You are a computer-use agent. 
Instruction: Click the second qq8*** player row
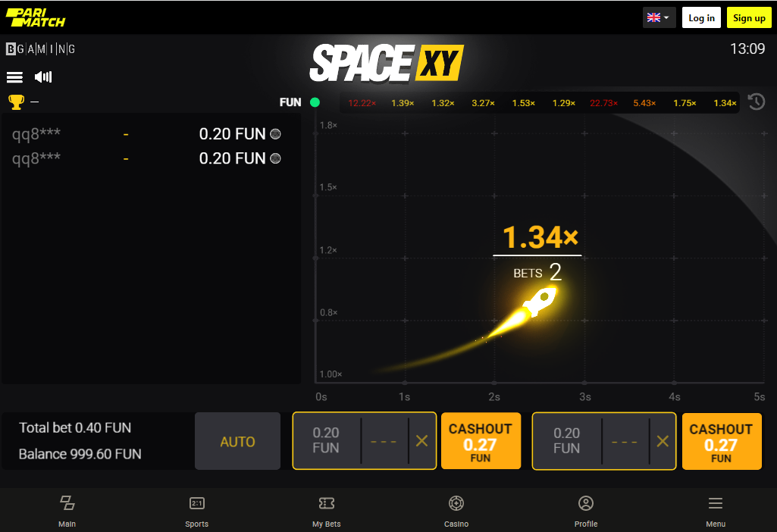point(146,158)
